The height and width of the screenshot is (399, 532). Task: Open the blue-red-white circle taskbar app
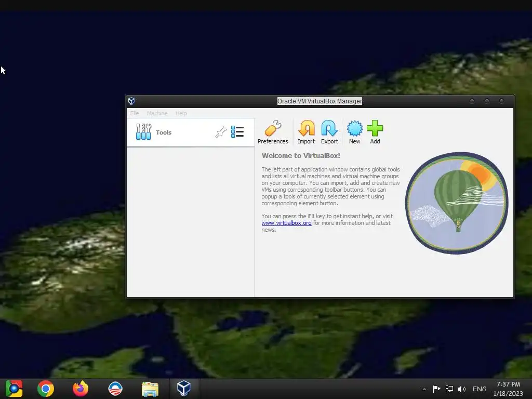(115, 389)
